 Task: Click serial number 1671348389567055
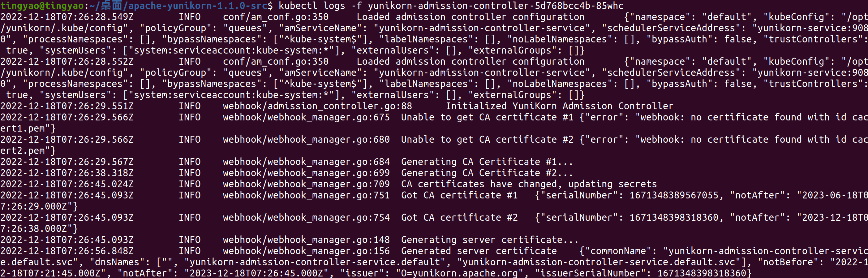click(674, 195)
